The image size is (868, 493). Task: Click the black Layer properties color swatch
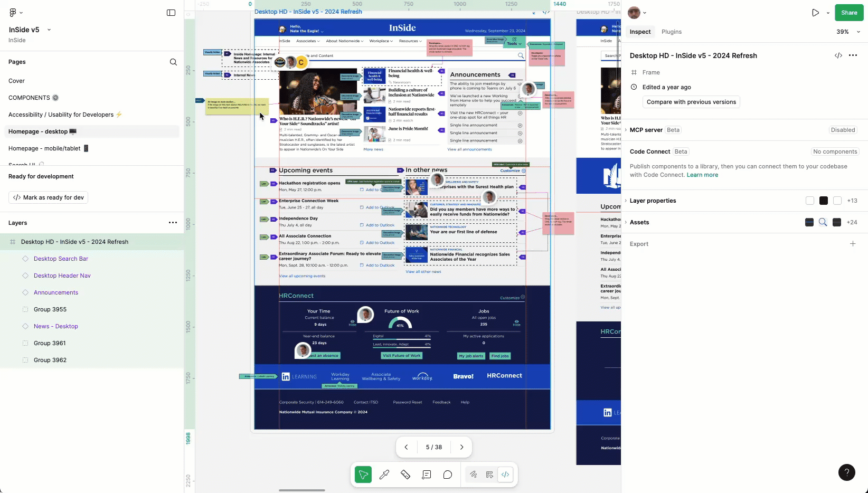(824, 201)
